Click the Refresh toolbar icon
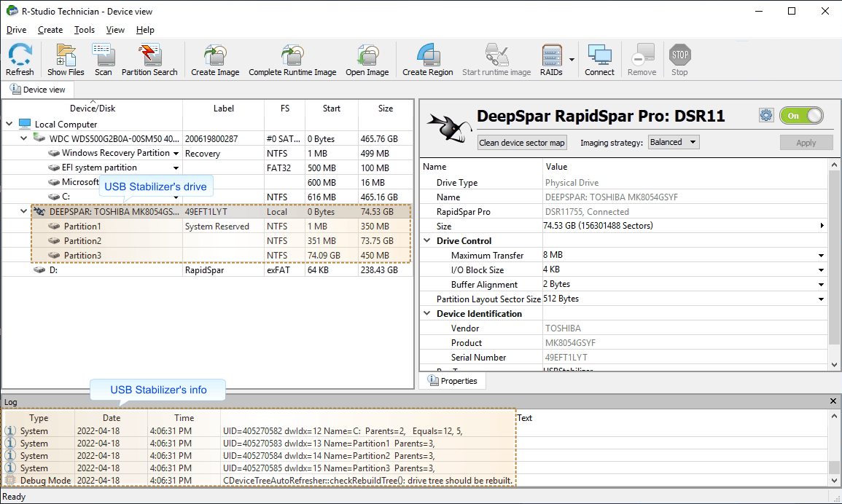Screen dimensions: 842x504 pos(20,55)
